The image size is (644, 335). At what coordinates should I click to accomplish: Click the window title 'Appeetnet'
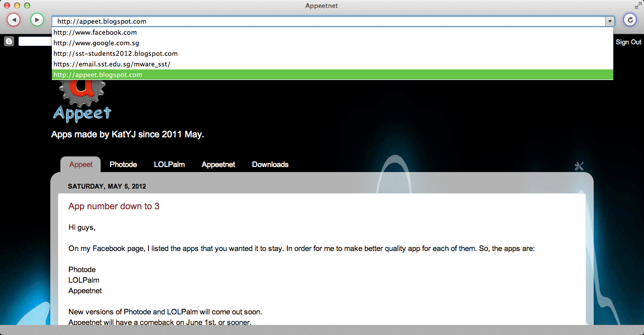click(x=321, y=6)
